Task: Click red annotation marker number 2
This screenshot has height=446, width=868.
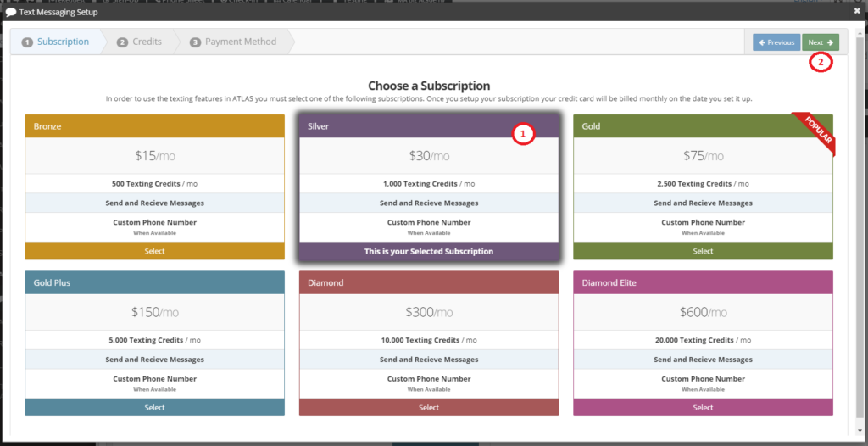Action: 820,62
